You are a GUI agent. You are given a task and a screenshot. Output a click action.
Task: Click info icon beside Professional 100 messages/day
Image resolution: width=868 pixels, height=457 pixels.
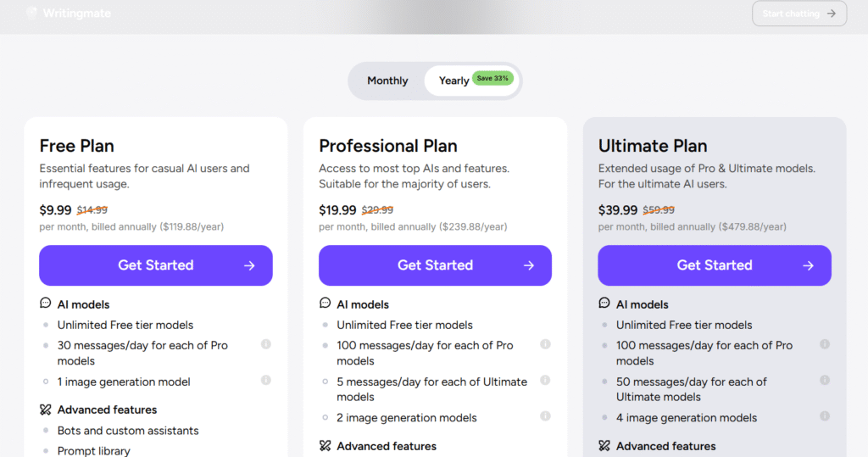545,344
